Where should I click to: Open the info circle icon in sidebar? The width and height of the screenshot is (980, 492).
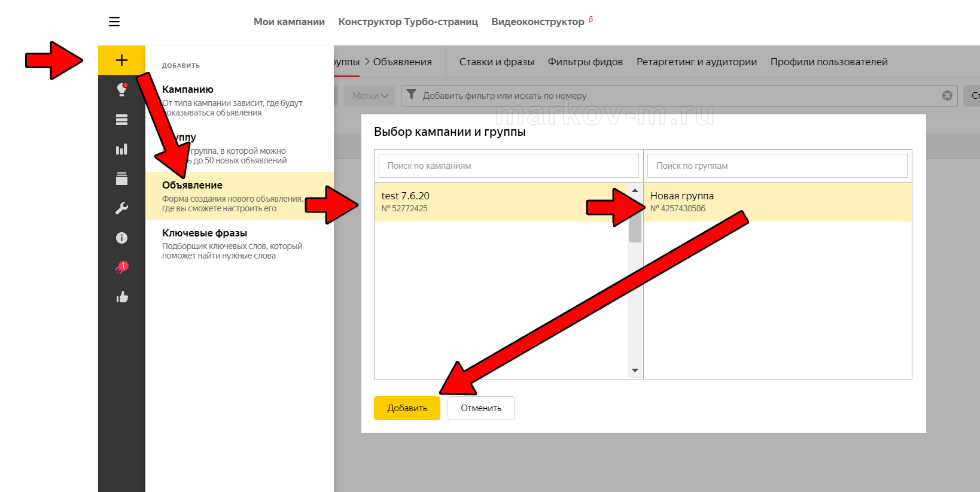tap(121, 238)
